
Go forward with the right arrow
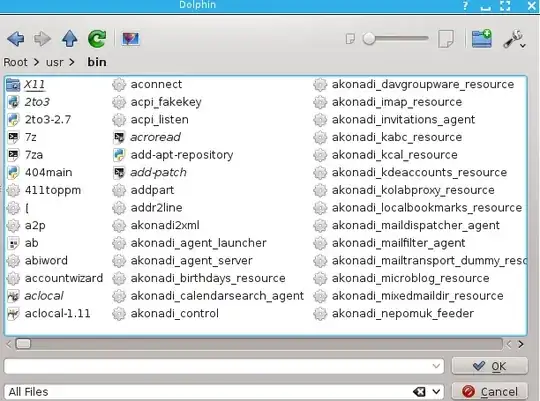click(42, 38)
